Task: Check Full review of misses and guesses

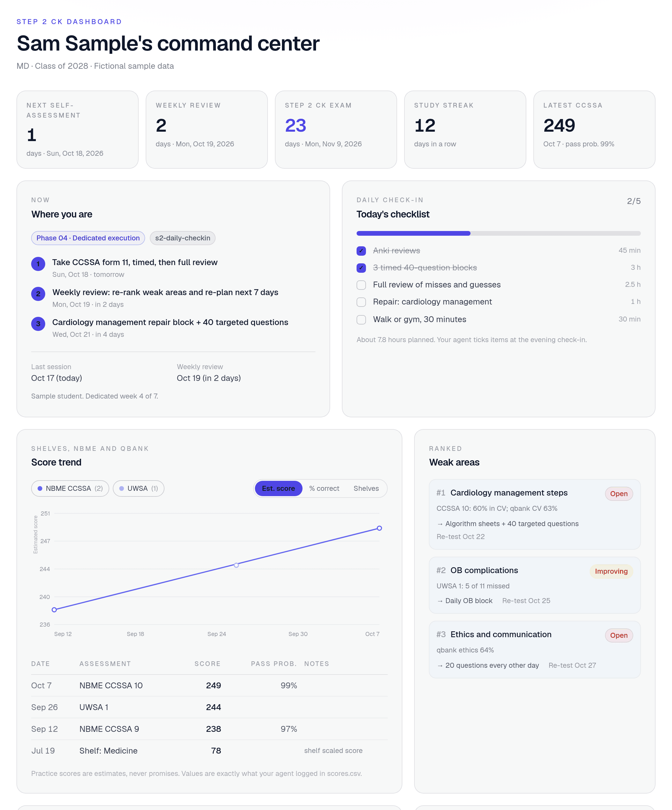Action: pos(361,285)
